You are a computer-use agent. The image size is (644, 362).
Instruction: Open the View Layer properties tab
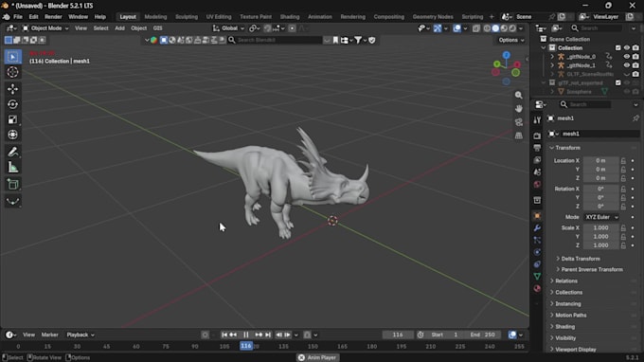[537, 160]
